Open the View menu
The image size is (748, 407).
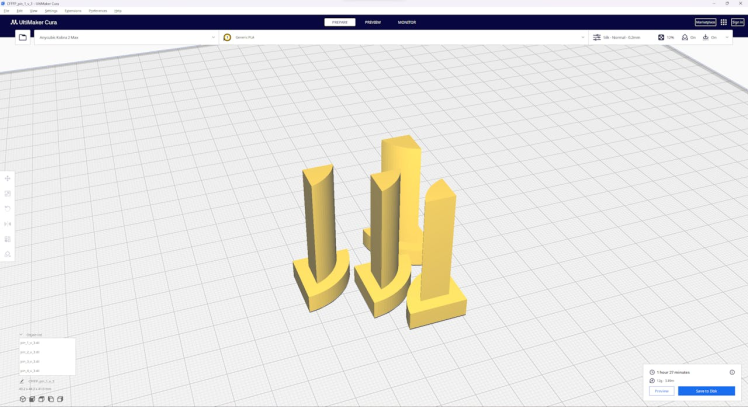click(x=33, y=10)
